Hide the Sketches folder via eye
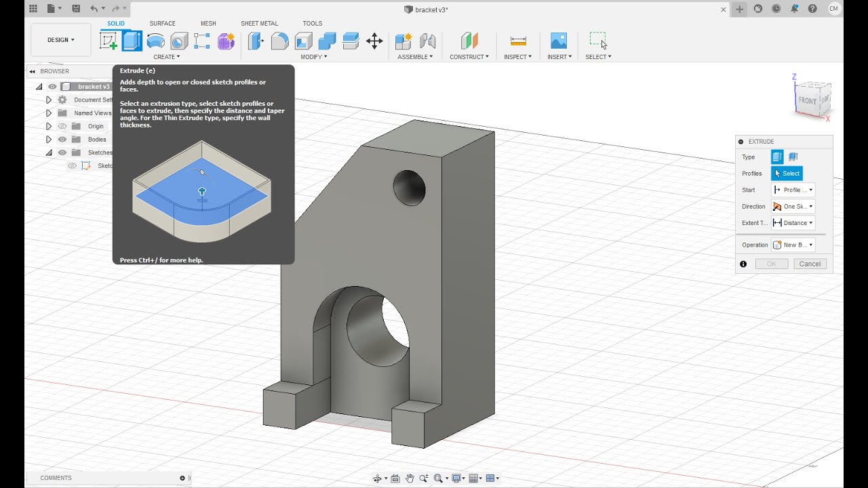This screenshot has width=868, height=488. pos(62,152)
